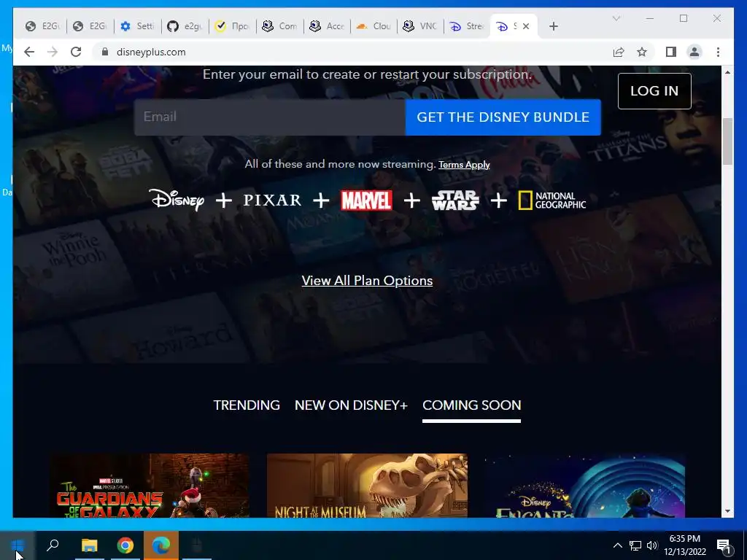Open Google Chrome from the taskbar
Viewport: 747px width, 560px height.
point(125,545)
